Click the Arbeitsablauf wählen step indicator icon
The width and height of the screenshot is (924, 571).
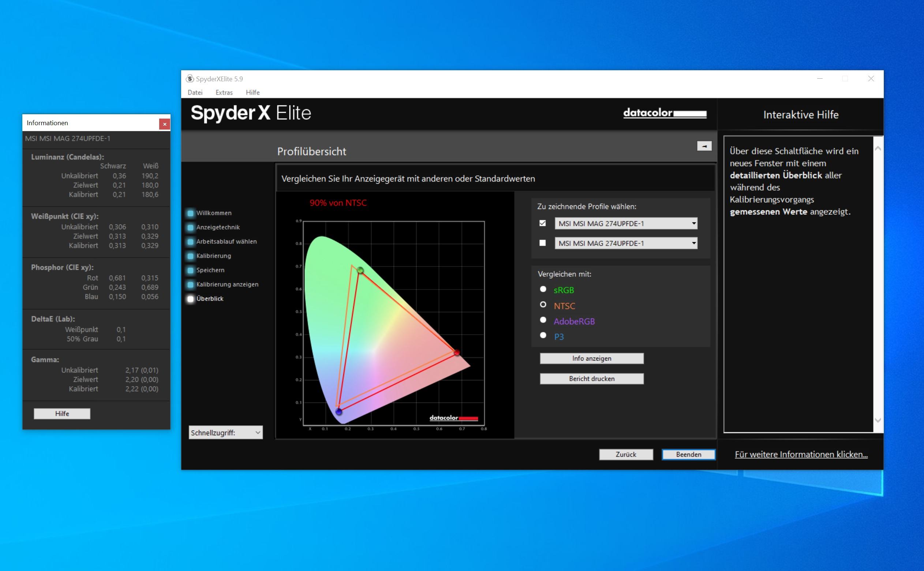pyautogui.click(x=191, y=242)
